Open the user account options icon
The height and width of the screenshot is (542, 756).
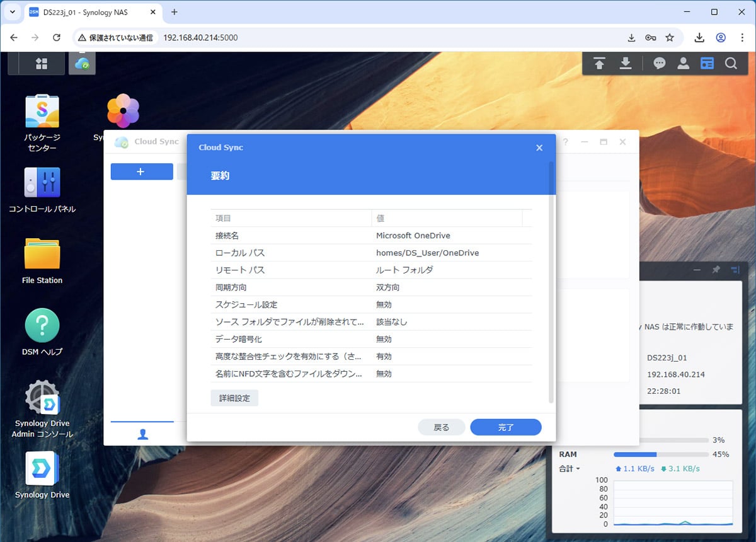pos(683,64)
